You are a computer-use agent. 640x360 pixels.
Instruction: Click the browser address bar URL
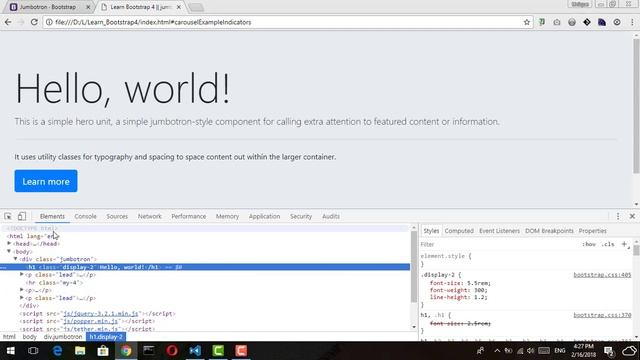153,22
